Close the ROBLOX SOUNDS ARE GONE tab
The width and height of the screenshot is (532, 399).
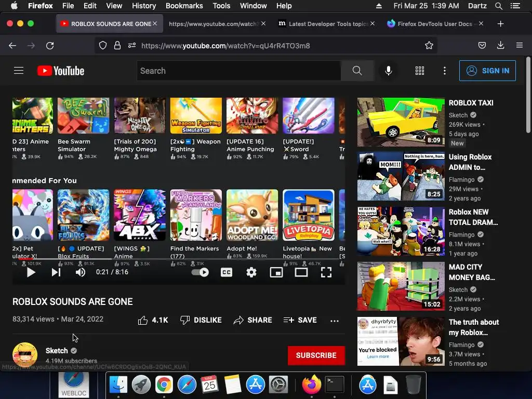pos(155,23)
